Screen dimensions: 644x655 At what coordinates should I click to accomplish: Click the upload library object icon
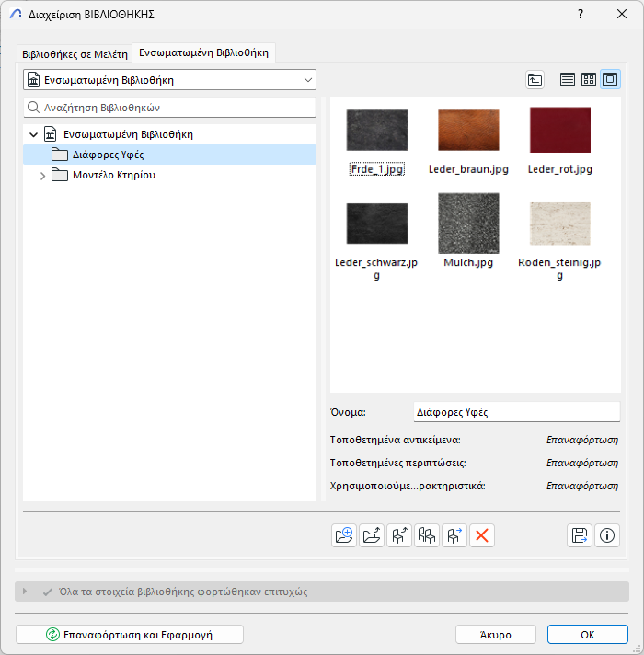pos(399,535)
